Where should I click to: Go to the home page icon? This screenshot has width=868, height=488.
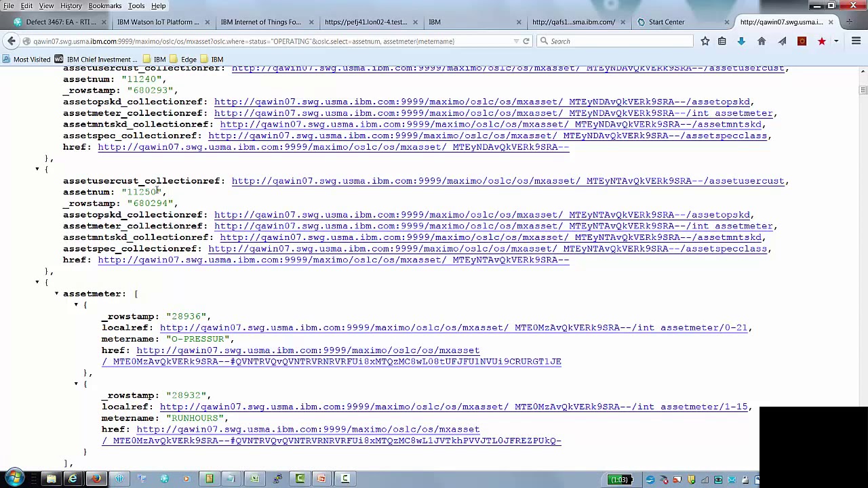[x=762, y=41]
